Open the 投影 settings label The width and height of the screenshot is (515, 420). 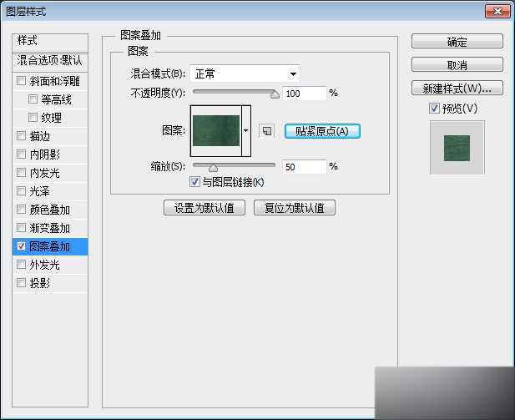click(40, 283)
